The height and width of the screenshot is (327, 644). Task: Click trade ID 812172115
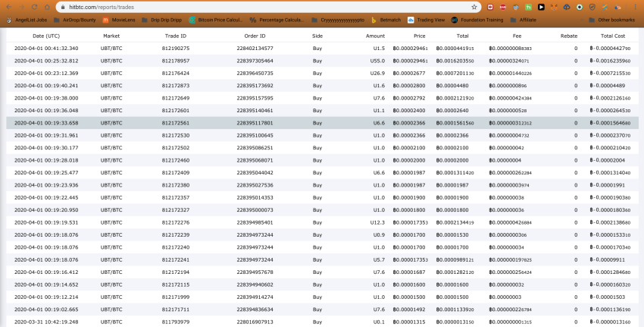coord(175,285)
